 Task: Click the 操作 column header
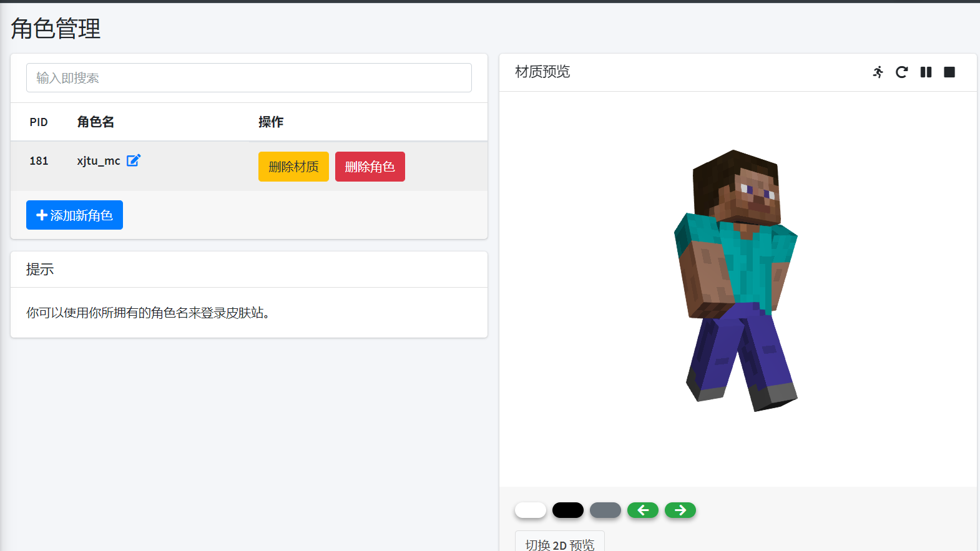(x=271, y=122)
